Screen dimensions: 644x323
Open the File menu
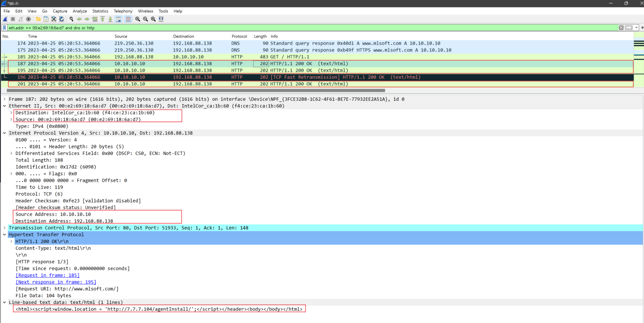coord(7,11)
